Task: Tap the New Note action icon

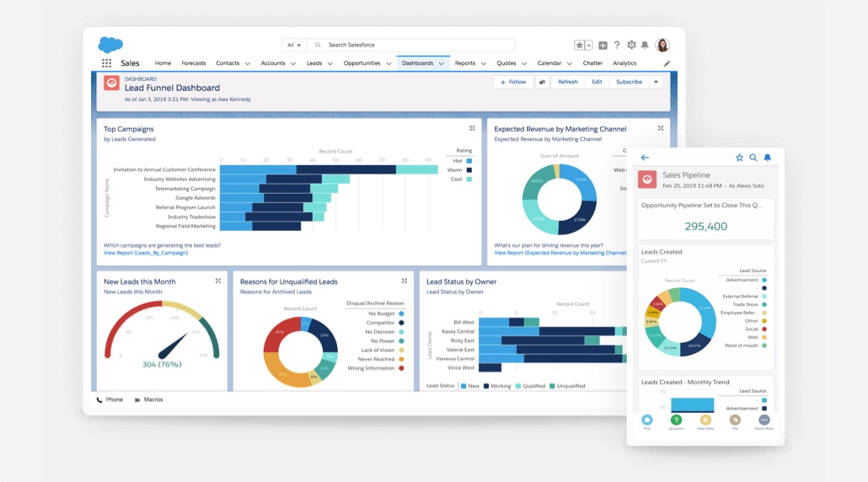Action: coord(705,420)
